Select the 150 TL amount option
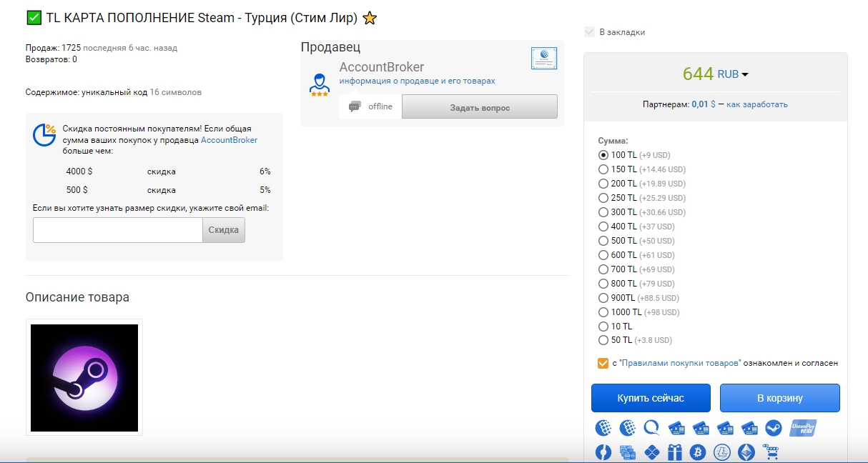Viewport: 868px width, 463px height. (x=603, y=169)
